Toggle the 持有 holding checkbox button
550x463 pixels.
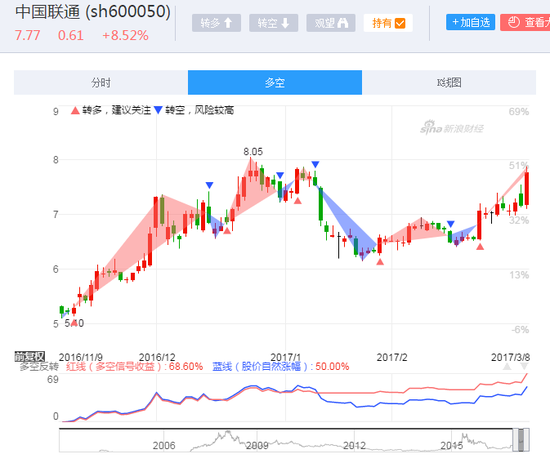tap(388, 23)
